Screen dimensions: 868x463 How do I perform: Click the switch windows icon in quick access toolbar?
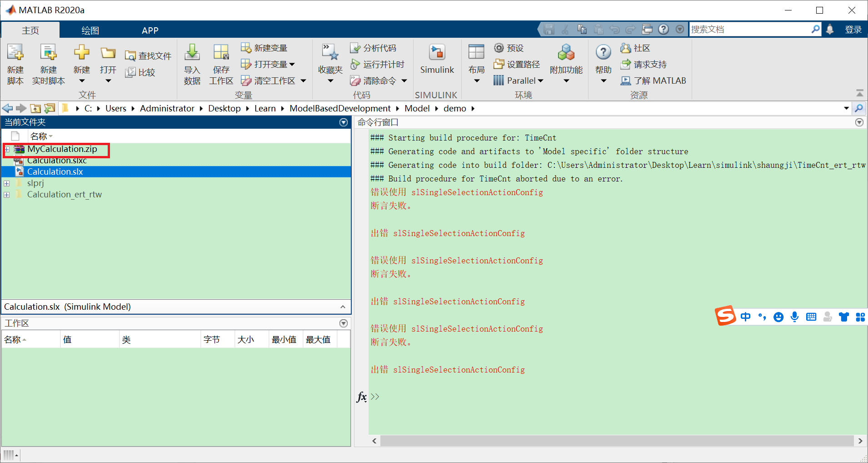[x=647, y=30]
